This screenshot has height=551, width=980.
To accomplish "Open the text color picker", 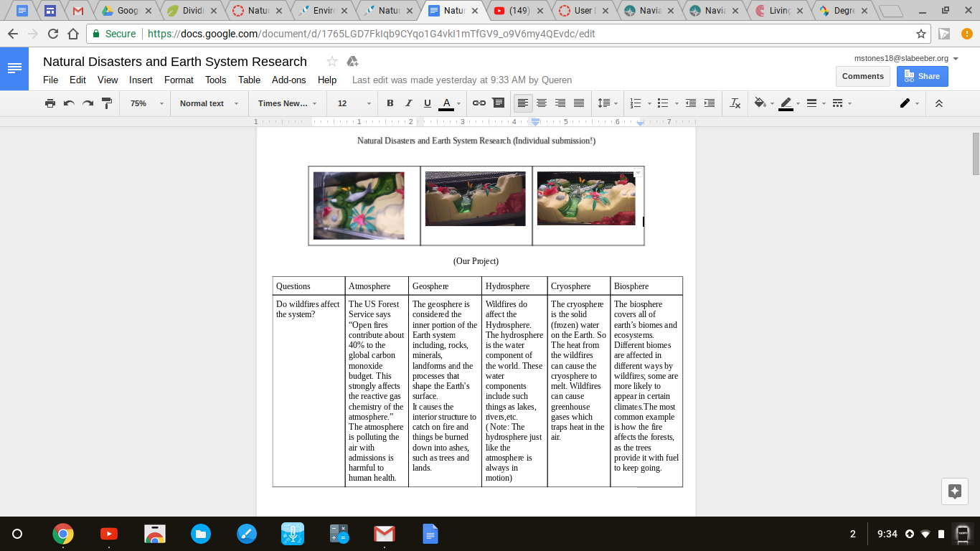I will tap(446, 103).
